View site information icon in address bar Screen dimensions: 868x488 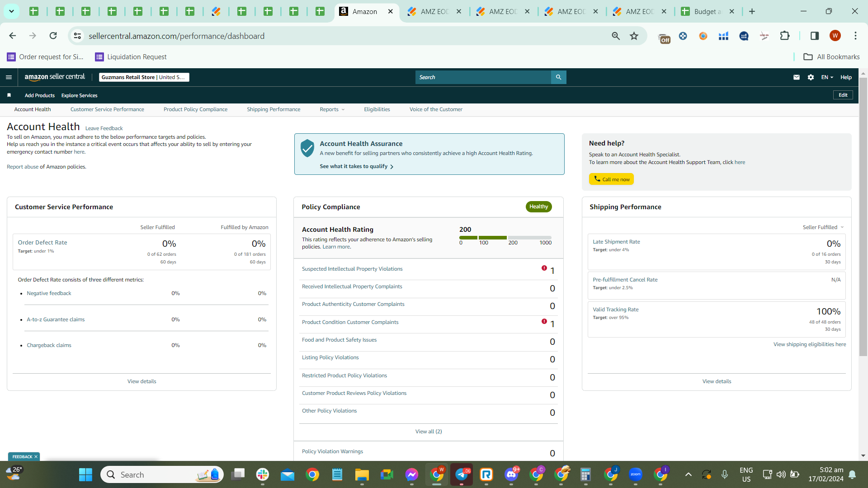tap(78, 36)
